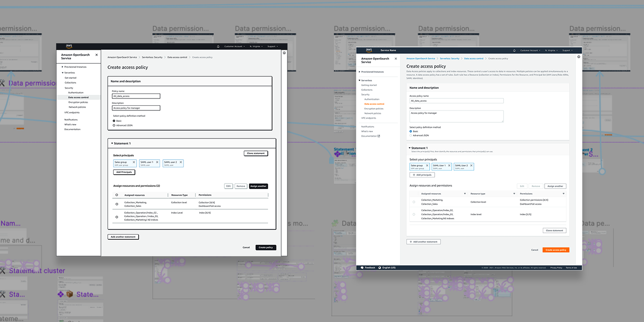
Task: Click the Policy name field in the left wireframe
Action: 136,96
